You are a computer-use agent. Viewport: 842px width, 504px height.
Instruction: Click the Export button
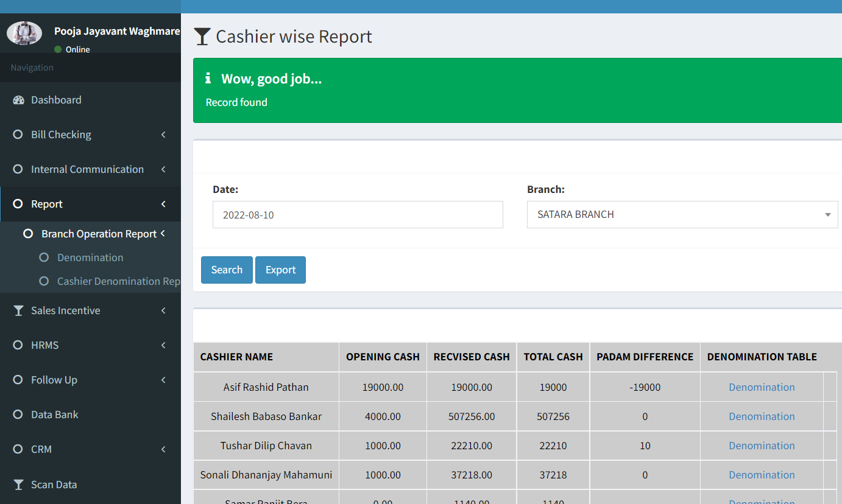point(280,270)
